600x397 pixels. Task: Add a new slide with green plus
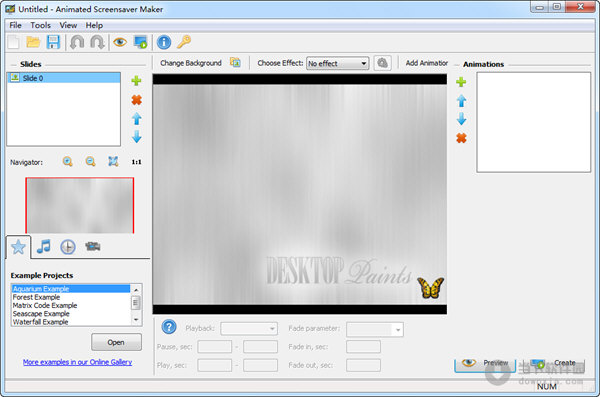(136, 81)
